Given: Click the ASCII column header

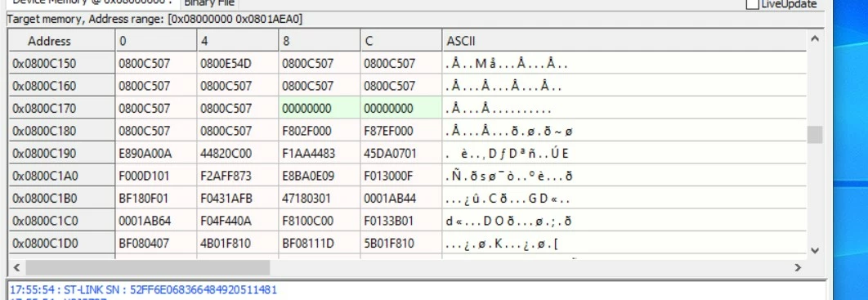Looking at the screenshot, I should [624, 41].
